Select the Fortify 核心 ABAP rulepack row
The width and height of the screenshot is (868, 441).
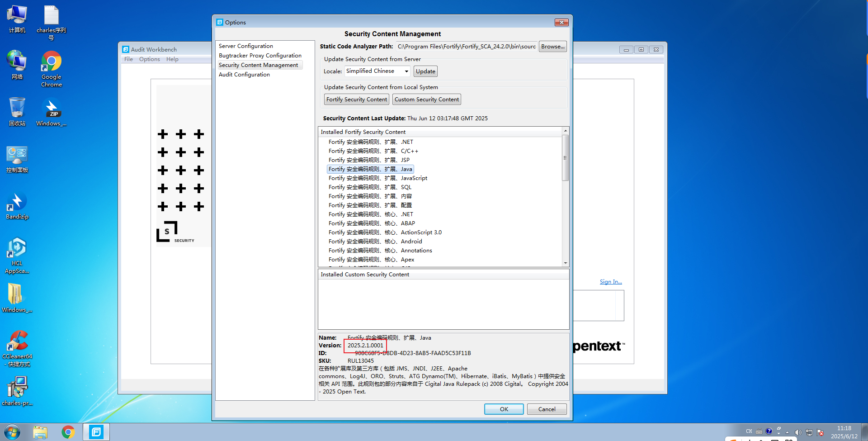(372, 223)
